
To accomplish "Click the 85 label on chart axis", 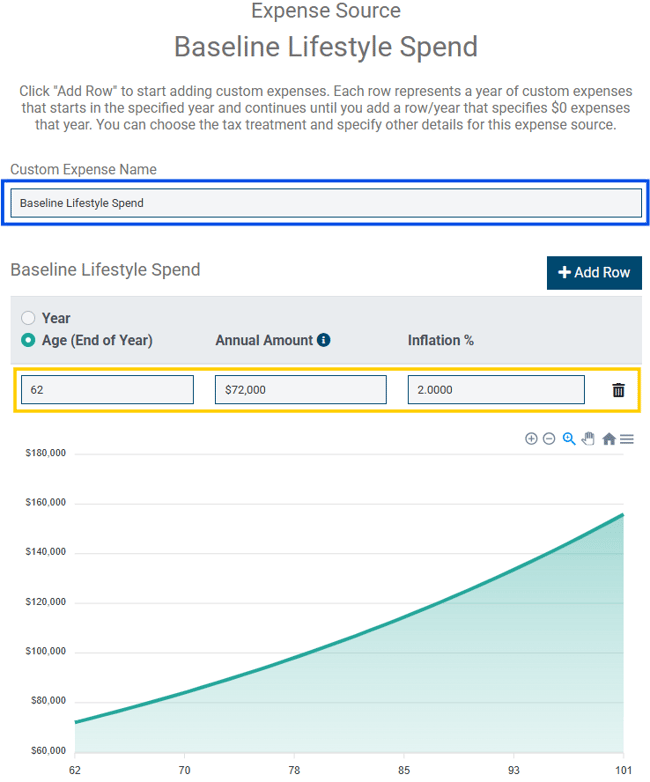I will click(x=403, y=771).
